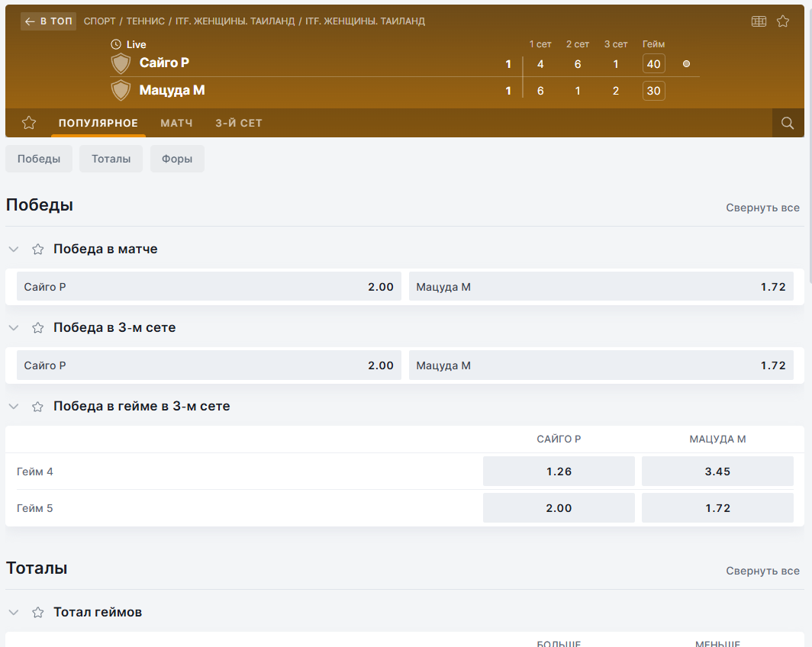Click Свернуть все next to Победы

(762, 208)
